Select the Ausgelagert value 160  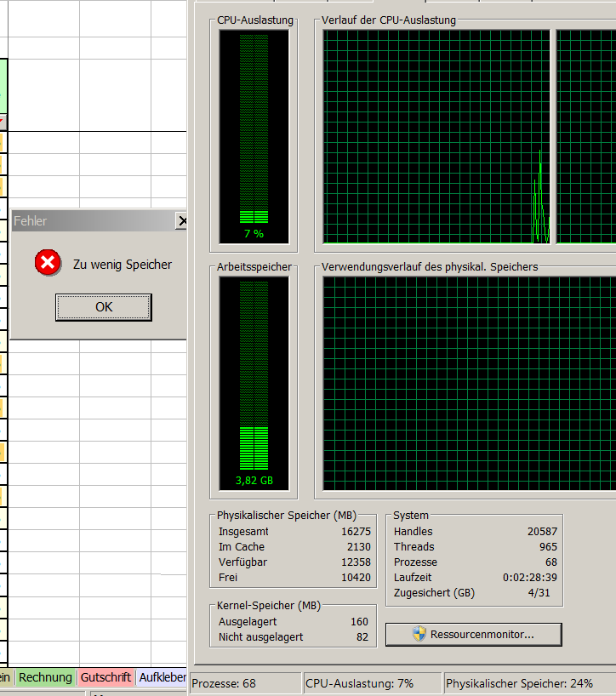(360, 621)
